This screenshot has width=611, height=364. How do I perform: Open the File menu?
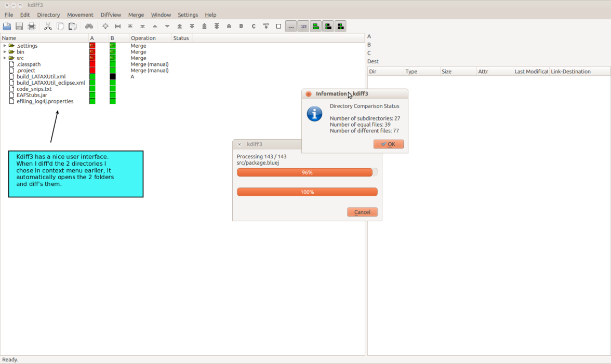(x=8, y=15)
